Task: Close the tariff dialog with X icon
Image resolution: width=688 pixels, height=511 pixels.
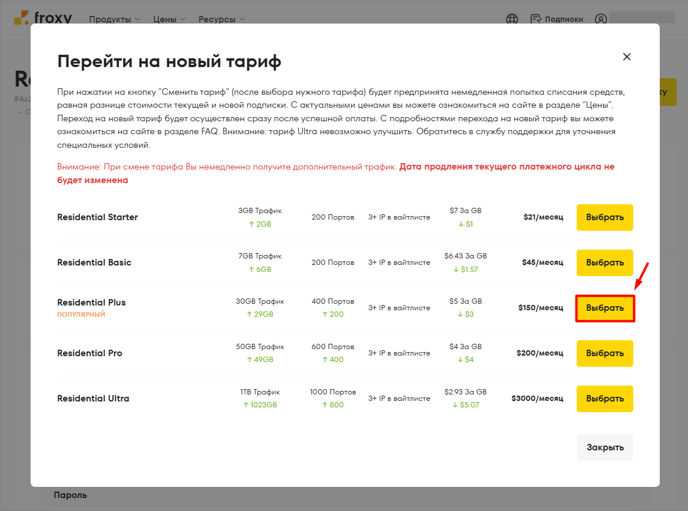Action: (x=627, y=57)
